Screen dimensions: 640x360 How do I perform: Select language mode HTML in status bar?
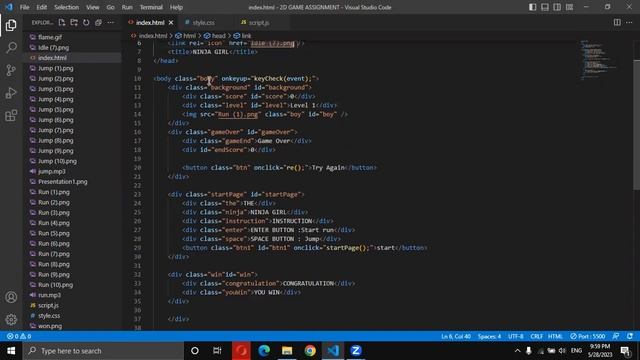tap(555, 336)
